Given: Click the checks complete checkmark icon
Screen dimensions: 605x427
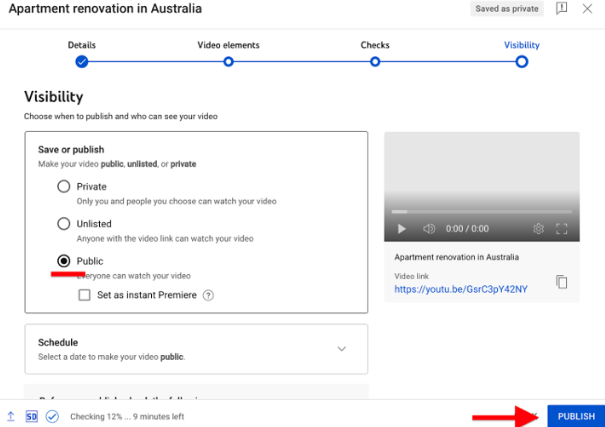Looking at the screenshot, I should click(52, 416).
